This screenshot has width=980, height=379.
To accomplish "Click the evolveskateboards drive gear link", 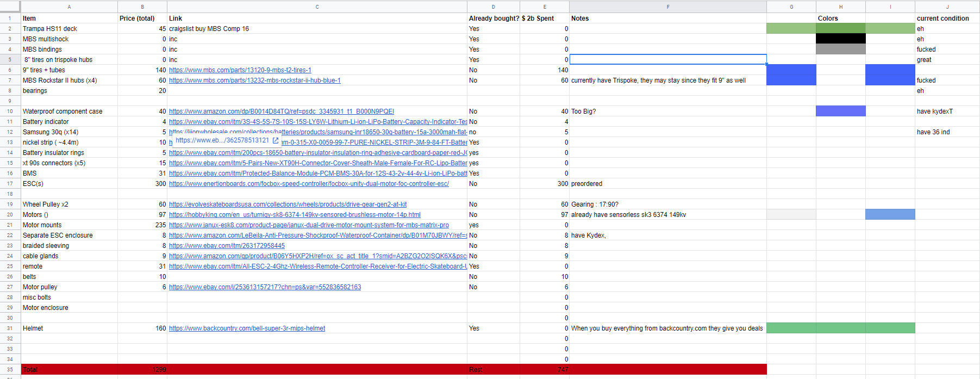I will click(288, 204).
